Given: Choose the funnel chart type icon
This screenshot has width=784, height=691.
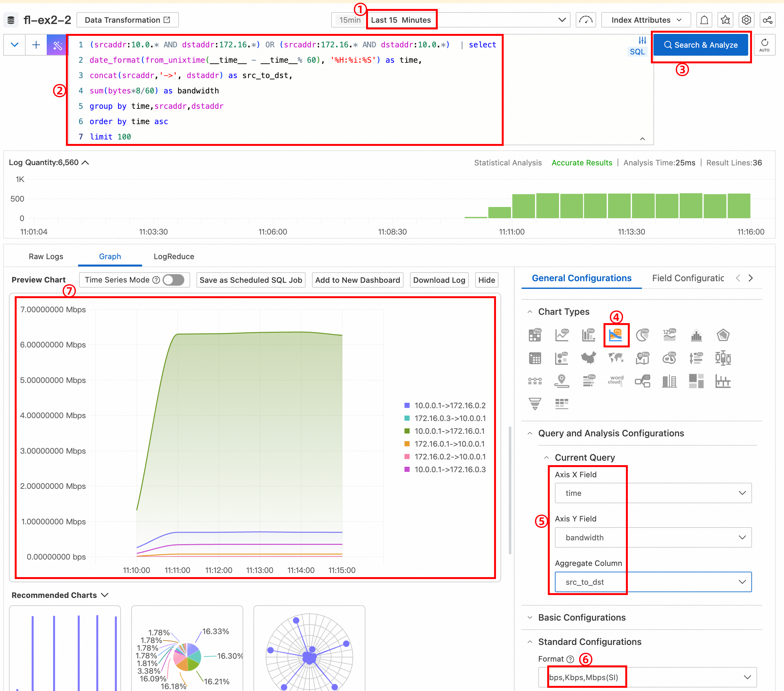Looking at the screenshot, I should [535, 403].
